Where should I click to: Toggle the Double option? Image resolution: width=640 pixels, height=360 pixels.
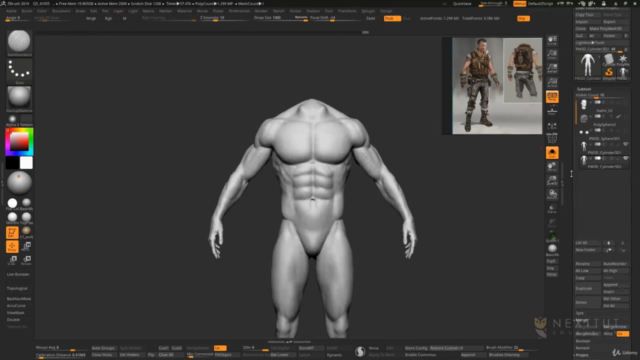(x=13, y=320)
